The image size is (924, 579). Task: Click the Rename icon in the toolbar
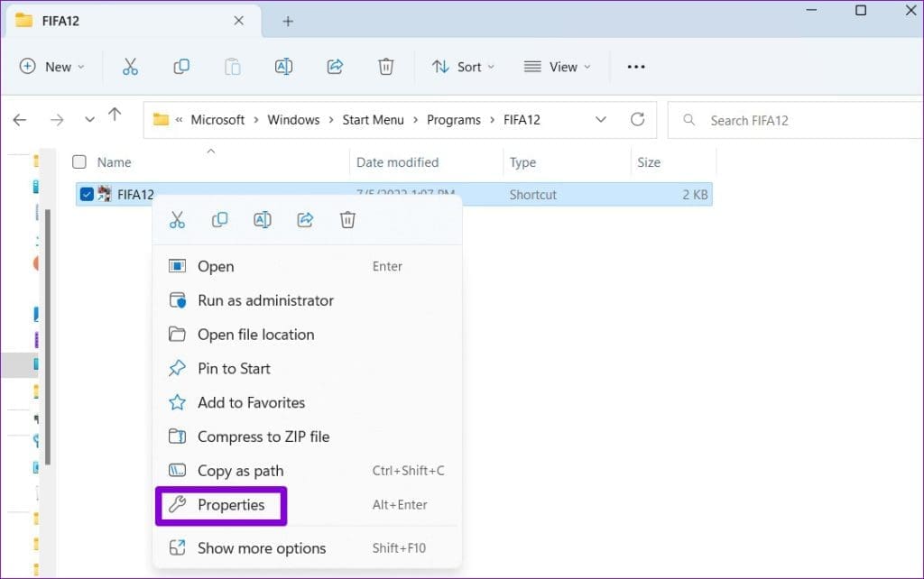283,66
